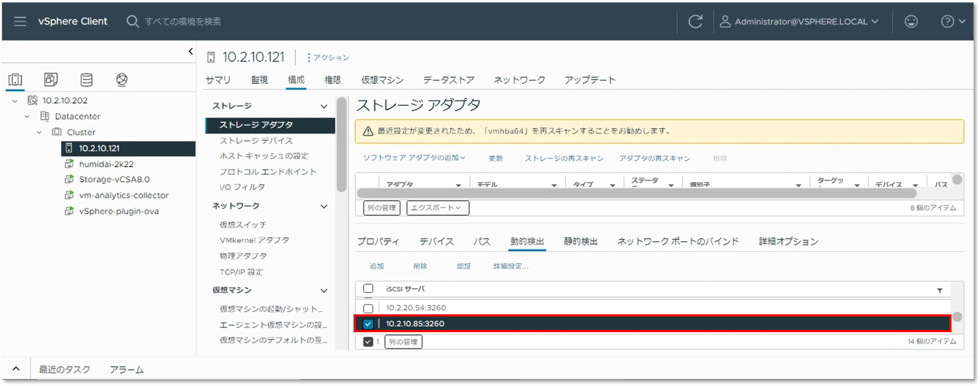Open the エクスポート dropdown
Image resolution: width=980 pixels, height=386 pixels.
tap(437, 208)
